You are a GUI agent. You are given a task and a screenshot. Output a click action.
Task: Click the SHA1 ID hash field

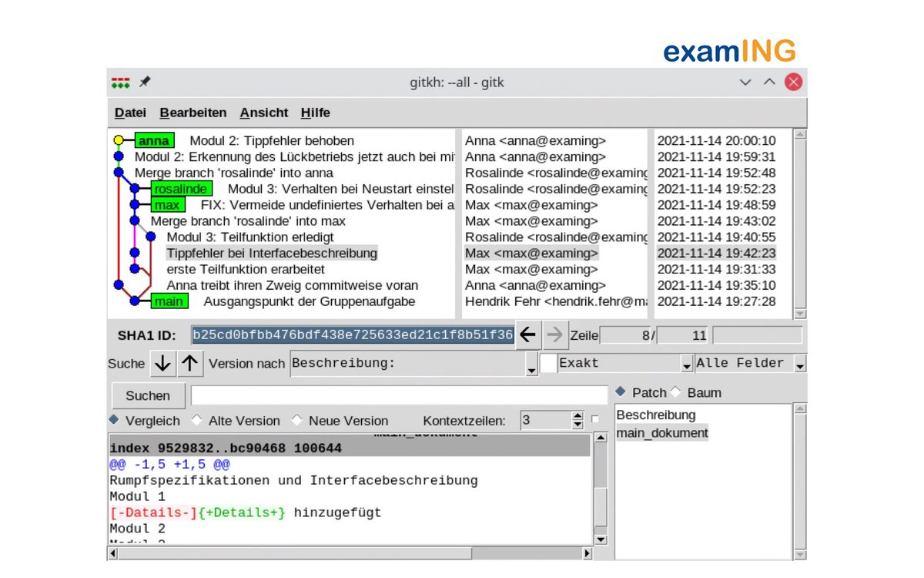(x=353, y=335)
